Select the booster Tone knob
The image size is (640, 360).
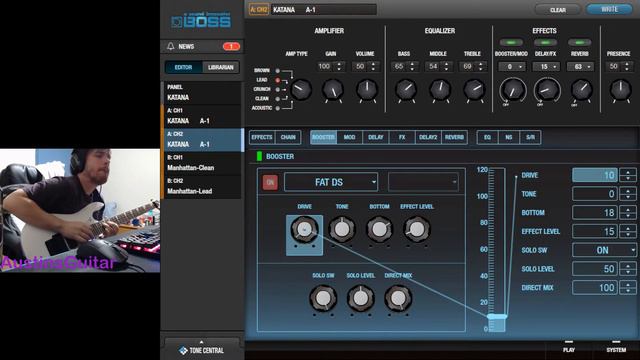pos(342,230)
